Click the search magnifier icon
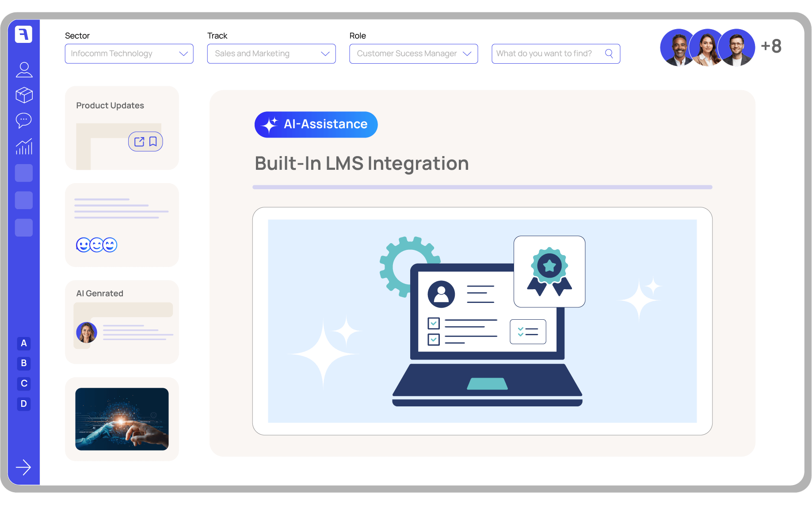 (x=609, y=54)
